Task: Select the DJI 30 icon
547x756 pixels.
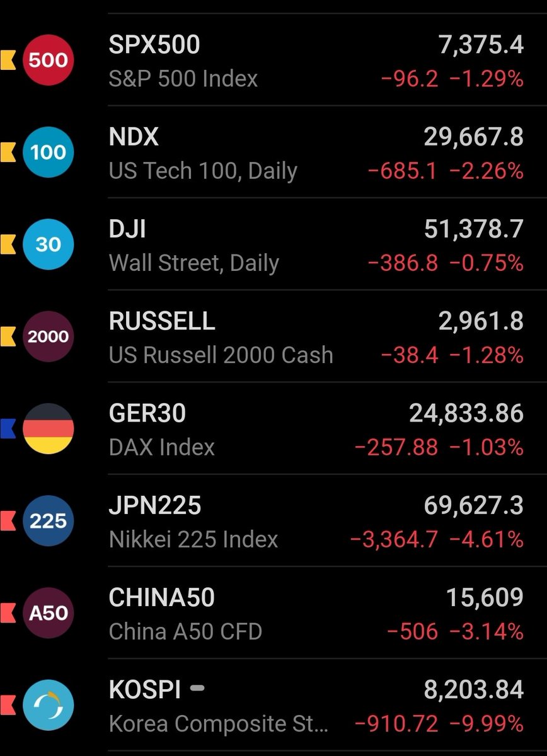Action: tap(49, 244)
